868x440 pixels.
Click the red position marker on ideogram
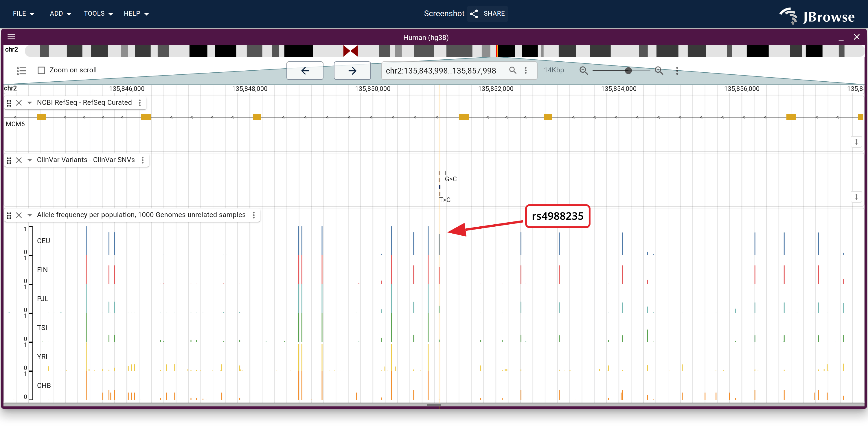pyautogui.click(x=497, y=51)
